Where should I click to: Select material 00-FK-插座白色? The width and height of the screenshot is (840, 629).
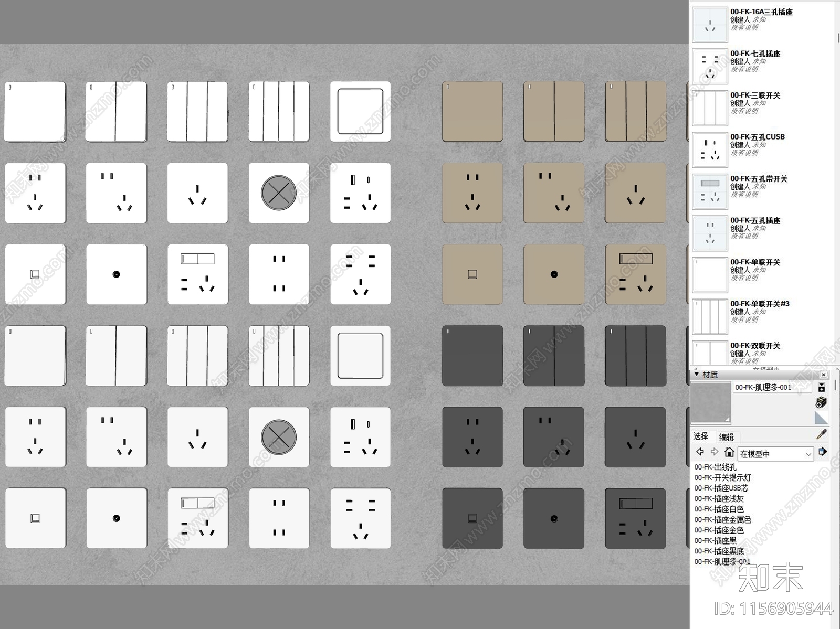coord(719,509)
